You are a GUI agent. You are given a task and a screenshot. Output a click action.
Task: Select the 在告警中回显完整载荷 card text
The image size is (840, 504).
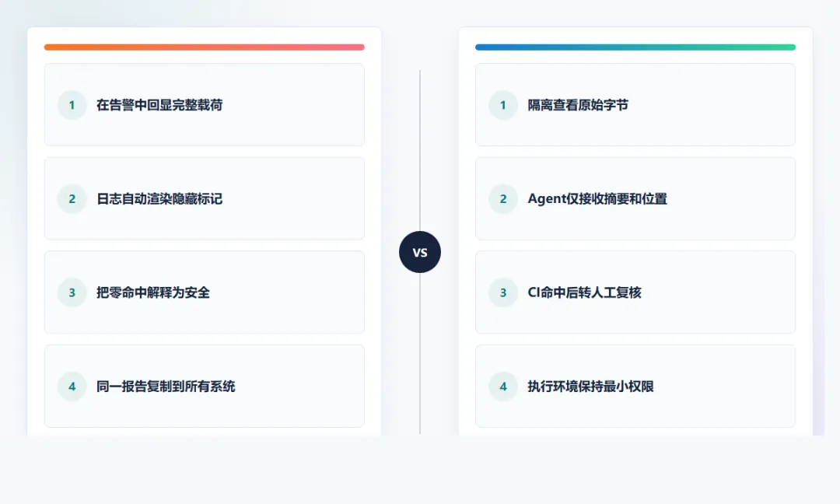tap(159, 105)
